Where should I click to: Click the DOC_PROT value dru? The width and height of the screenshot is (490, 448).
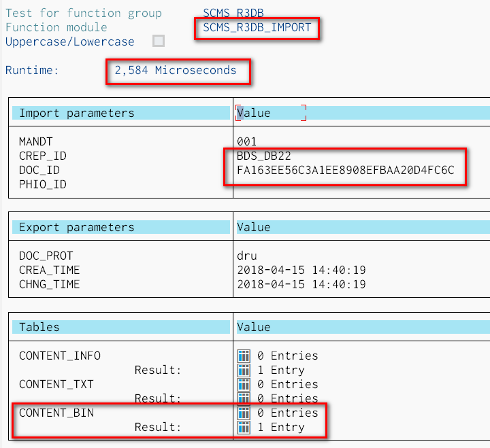[x=247, y=256]
